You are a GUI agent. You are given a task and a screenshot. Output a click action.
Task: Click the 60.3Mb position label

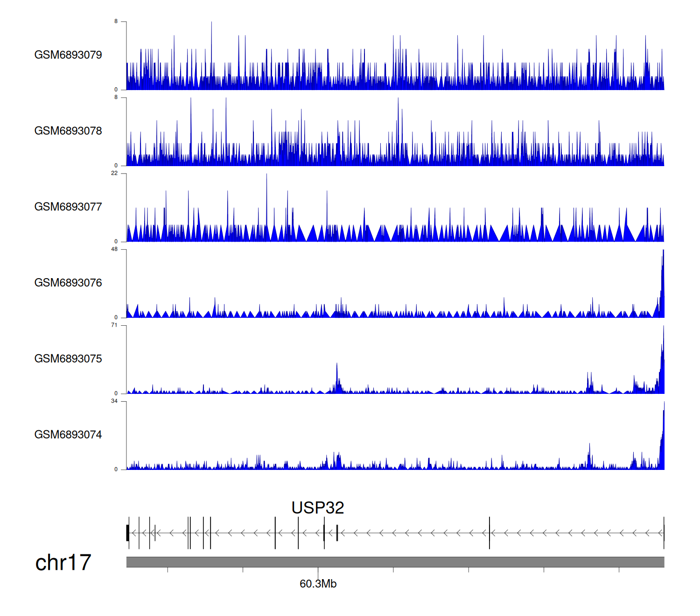(x=318, y=584)
